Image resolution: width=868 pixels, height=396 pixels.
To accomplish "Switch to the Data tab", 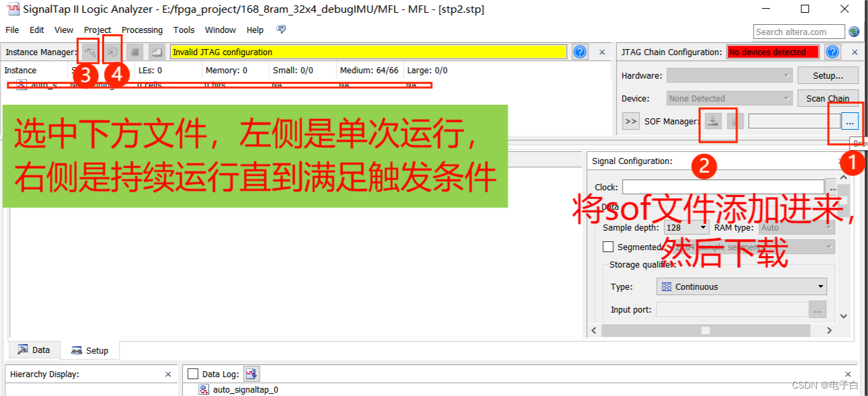I will pyautogui.click(x=34, y=350).
